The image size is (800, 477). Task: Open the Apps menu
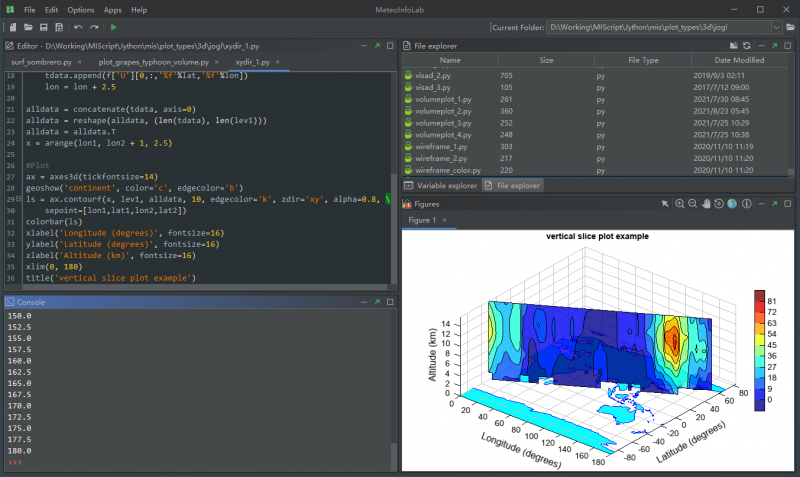tap(113, 9)
